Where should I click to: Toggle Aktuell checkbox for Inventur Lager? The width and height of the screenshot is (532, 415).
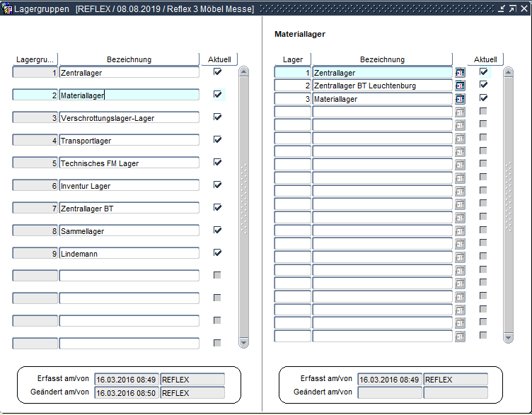pyautogui.click(x=217, y=185)
